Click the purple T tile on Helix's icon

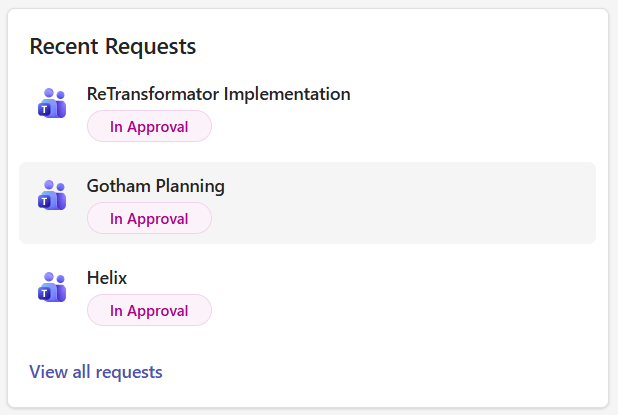pos(45,294)
